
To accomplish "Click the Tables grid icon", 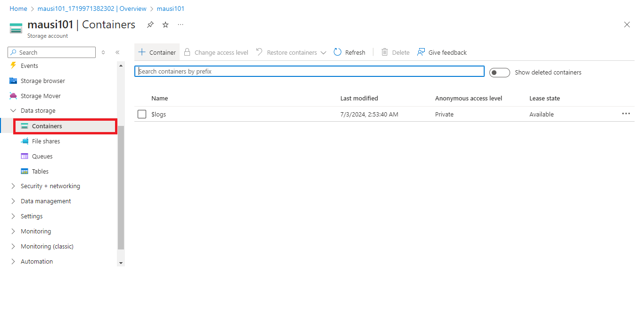I will coord(25,171).
